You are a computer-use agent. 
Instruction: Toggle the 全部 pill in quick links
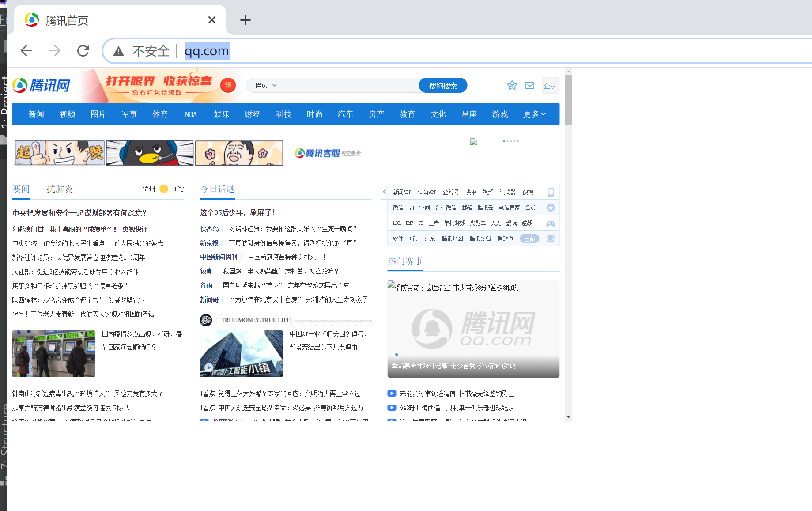click(529, 238)
